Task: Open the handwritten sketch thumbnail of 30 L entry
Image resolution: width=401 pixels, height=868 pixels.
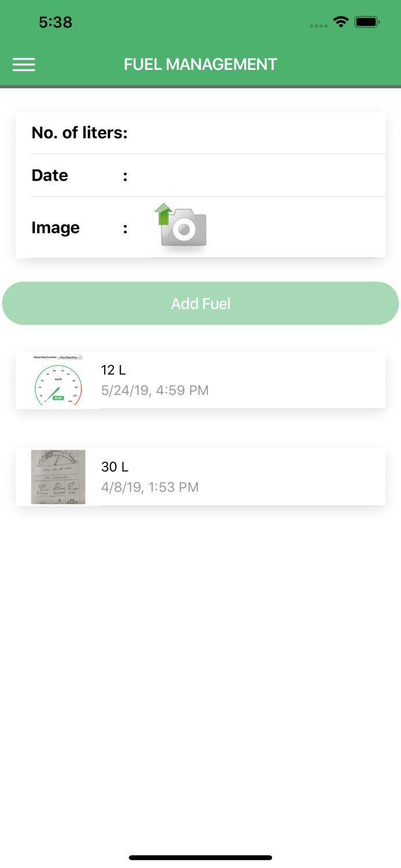Action: tap(58, 477)
